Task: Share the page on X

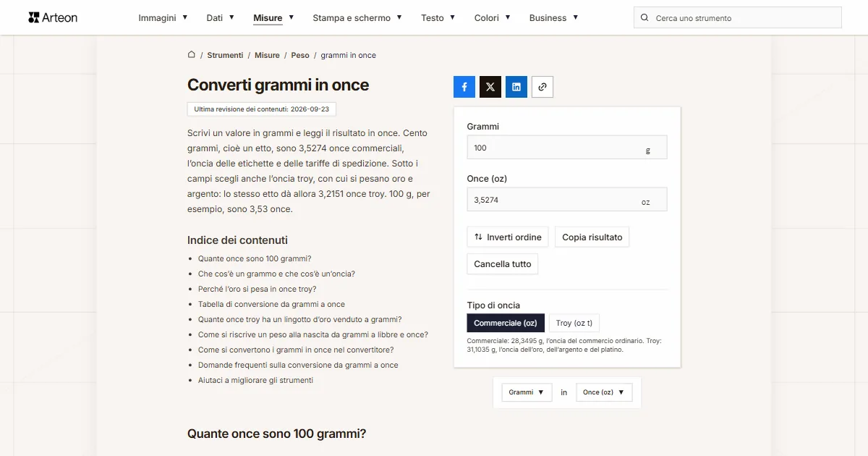Action: pyautogui.click(x=490, y=87)
